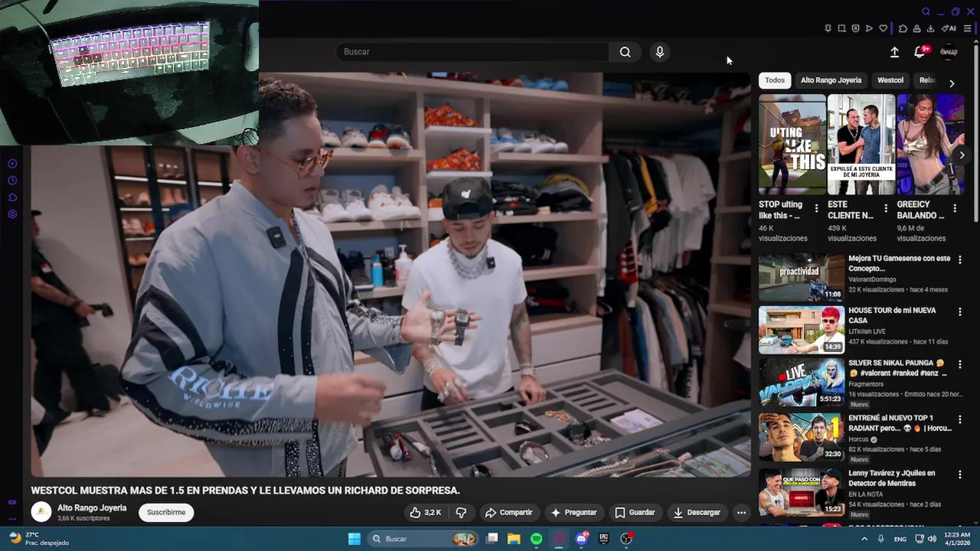Click the ad blocker shield icon

(855, 28)
